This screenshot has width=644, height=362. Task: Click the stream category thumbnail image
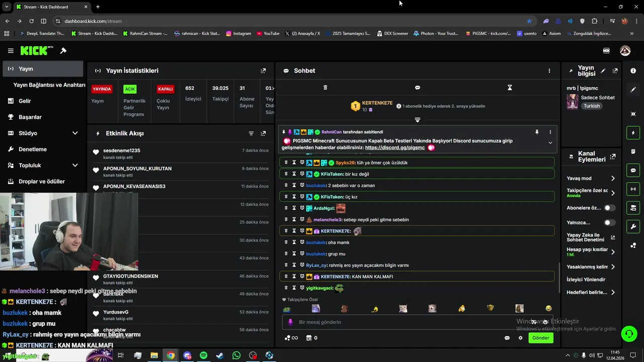(x=572, y=102)
